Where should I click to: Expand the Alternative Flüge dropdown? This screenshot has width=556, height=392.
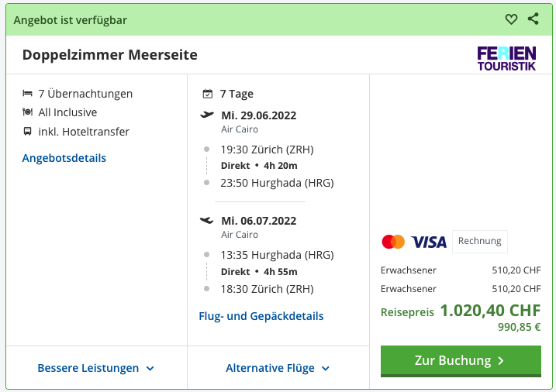(x=278, y=368)
